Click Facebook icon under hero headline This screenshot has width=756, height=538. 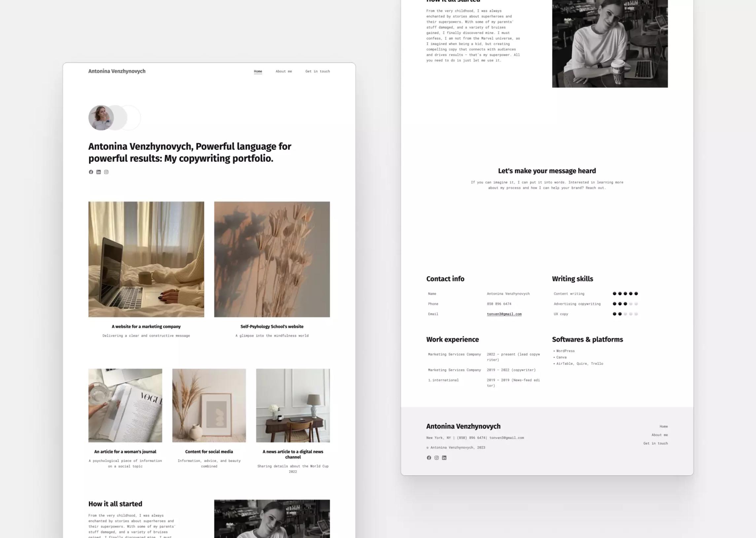tap(91, 172)
